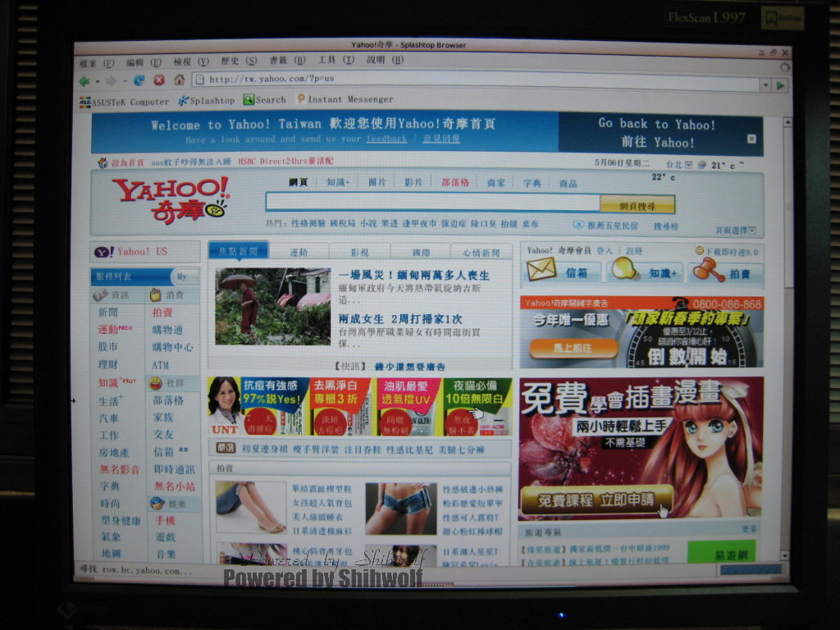840x630 pixels.
Task: Click 登入 in the Yahoo!奇摩會員 box
Action: point(605,251)
